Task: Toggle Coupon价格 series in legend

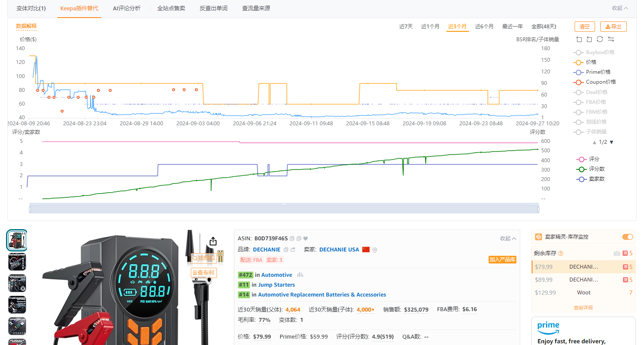Action: coord(595,82)
